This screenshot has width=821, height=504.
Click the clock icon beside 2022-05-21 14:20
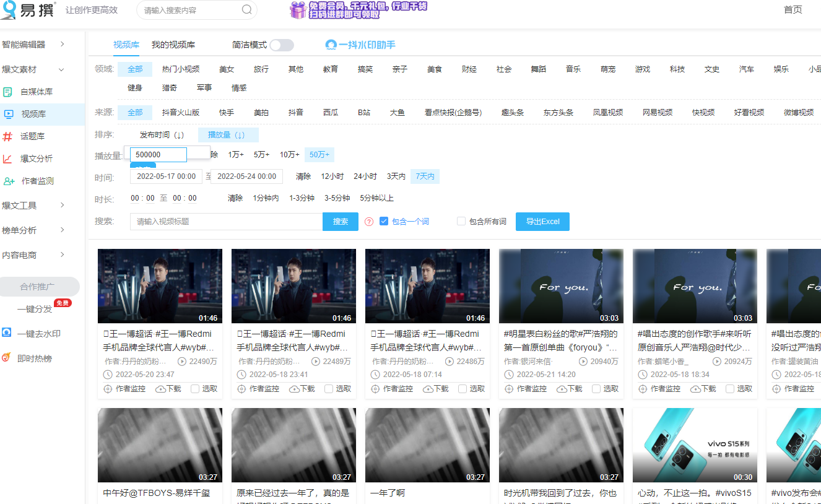tap(509, 375)
